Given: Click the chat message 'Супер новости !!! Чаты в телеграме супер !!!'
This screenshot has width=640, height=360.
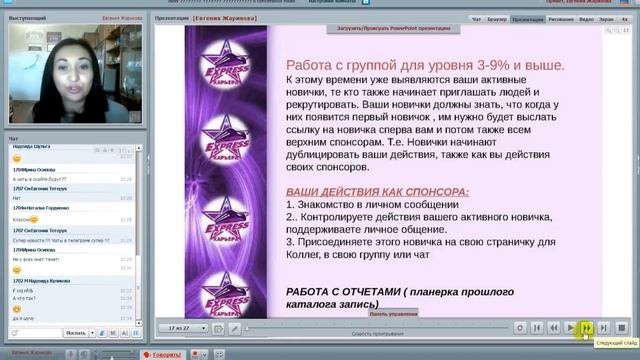Looking at the screenshot, I should coord(61,240).
